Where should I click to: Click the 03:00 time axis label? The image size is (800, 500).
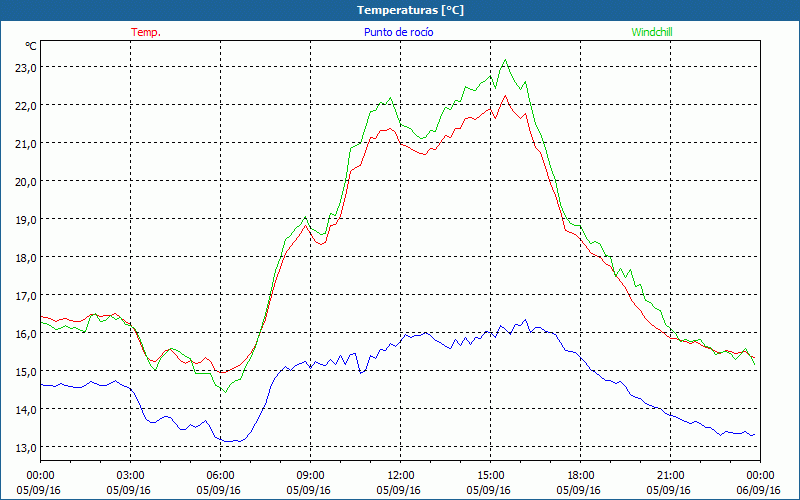[x=131, y=476]
